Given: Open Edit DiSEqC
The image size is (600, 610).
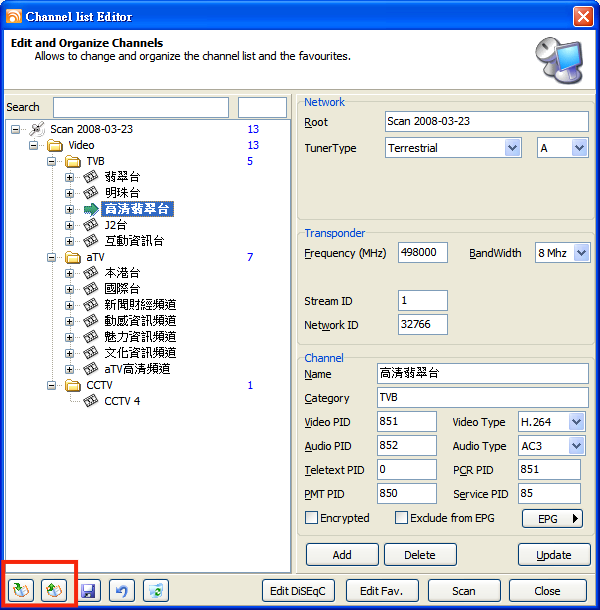Looking at the screenshot, I should [x=298, y=591].
